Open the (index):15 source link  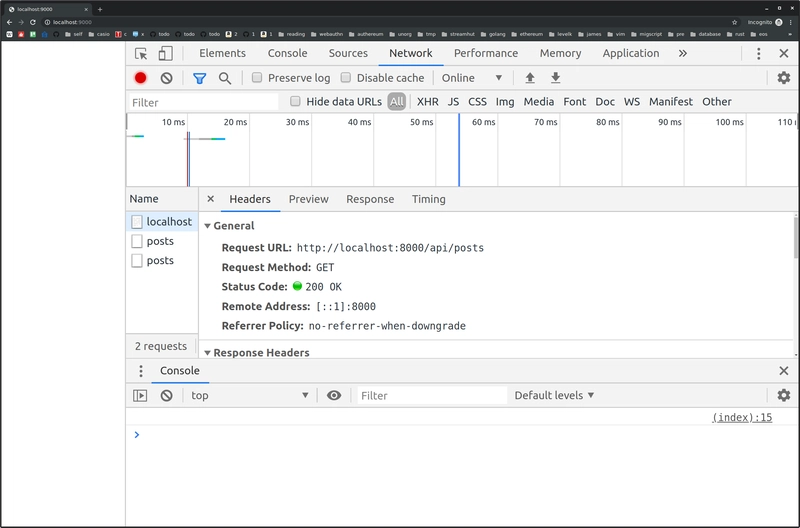742,417
